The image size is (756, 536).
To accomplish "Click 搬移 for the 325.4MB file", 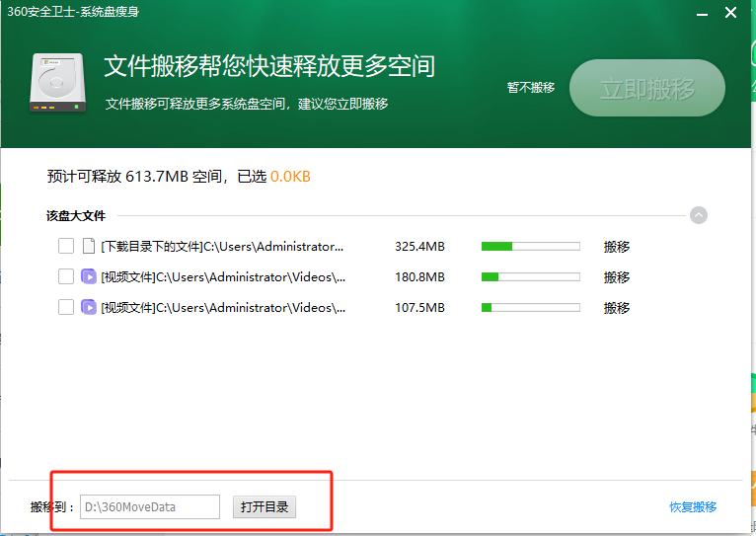I will tap(617, 247).
